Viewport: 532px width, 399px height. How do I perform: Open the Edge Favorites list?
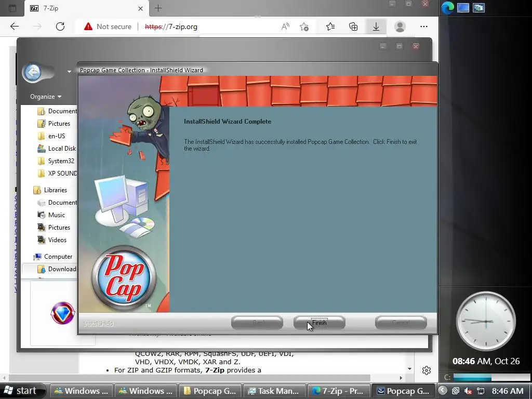click(x=330, y=26)
